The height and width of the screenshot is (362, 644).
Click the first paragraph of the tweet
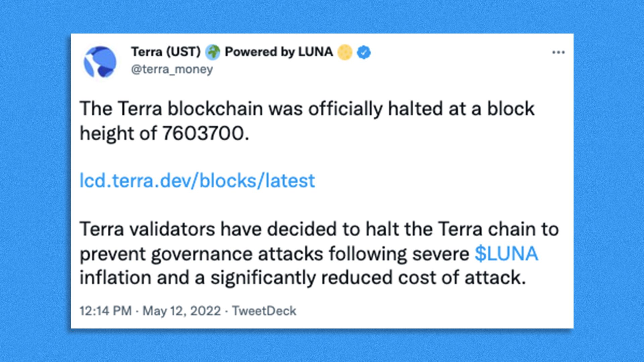[307, 121]
